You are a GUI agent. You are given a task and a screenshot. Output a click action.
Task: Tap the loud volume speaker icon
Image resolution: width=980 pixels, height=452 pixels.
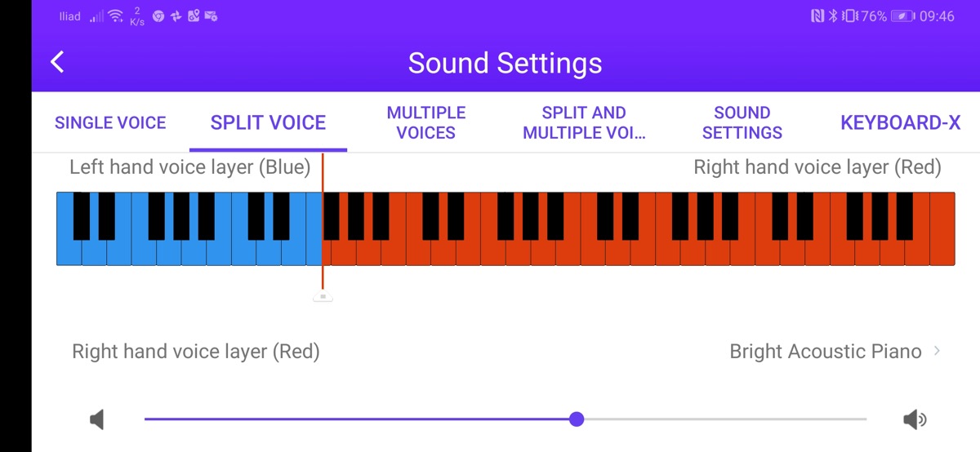pyautogui.click(x=915, y=419)
